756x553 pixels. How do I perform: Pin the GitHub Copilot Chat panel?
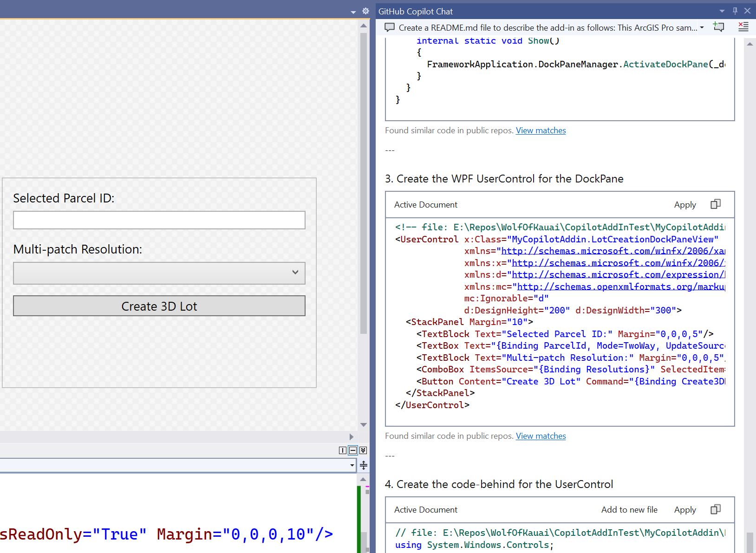735,11
